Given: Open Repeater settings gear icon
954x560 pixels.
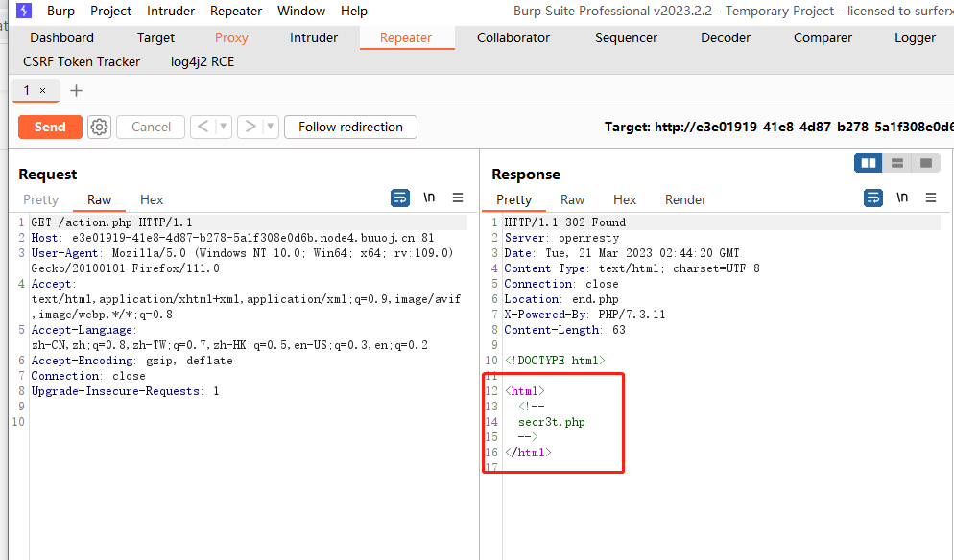Looking at the screenshot, I should [99, 128].
